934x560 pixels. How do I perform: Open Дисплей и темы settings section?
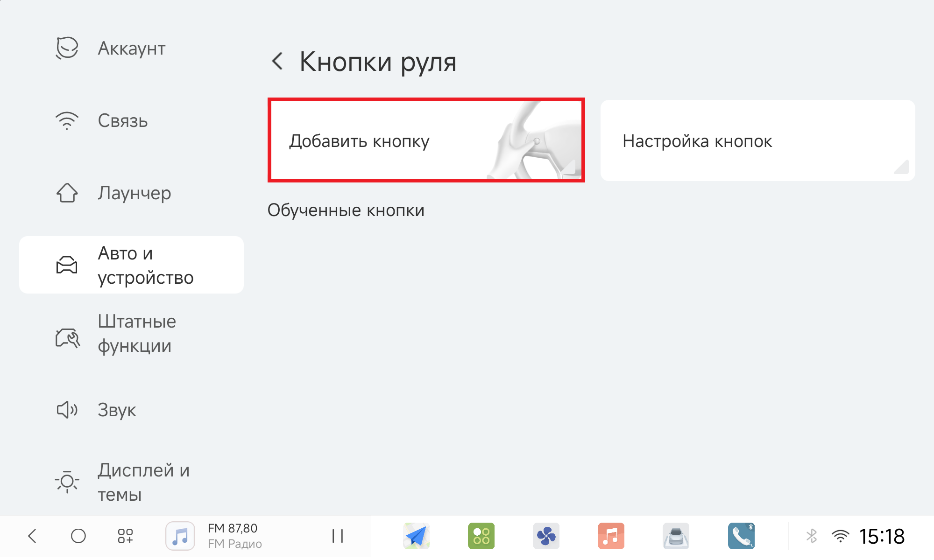[x=131, y=482]
